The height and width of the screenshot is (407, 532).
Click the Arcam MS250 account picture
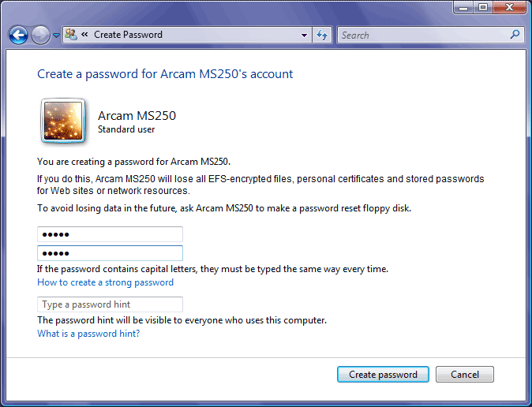(x=62, y=121)
